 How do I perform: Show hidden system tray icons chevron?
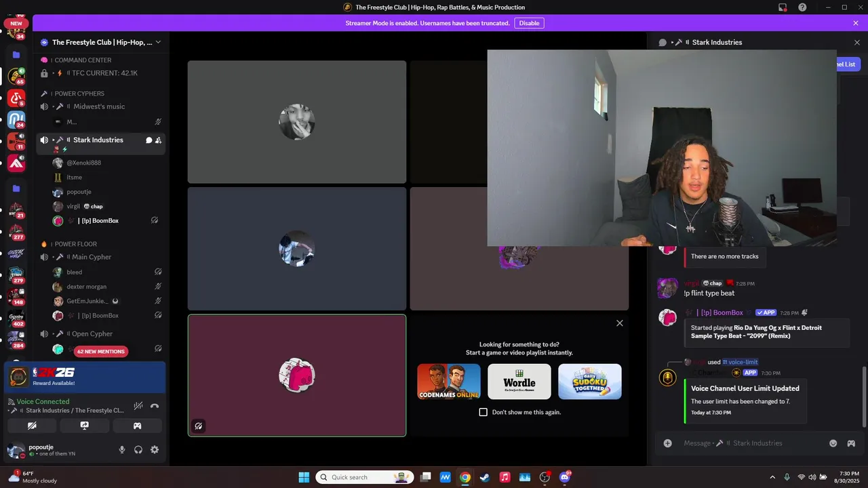pos(772,477)
